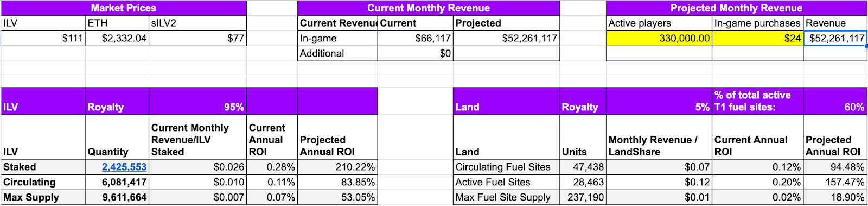868x206 pixels.
Task: Click the $0.007 max supply revenue cell
Action: (197, 197)
